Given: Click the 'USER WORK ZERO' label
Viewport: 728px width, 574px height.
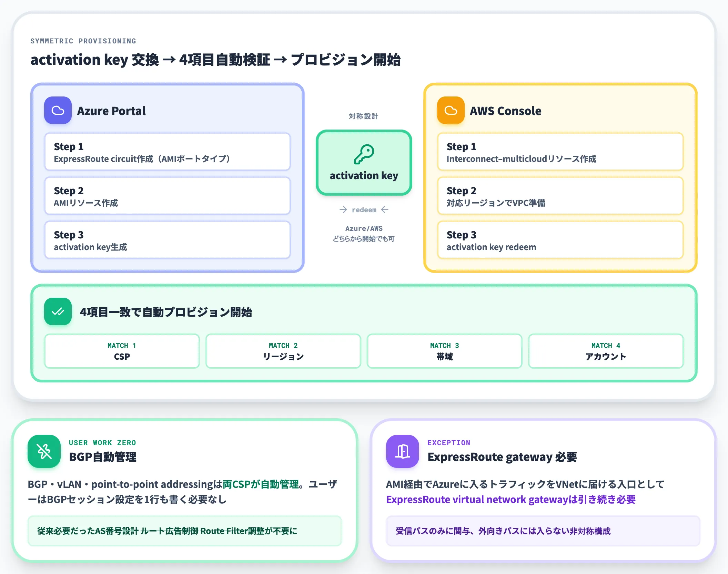Looking at the screenshot, I should pyautogui.click(x=102, y=443).
